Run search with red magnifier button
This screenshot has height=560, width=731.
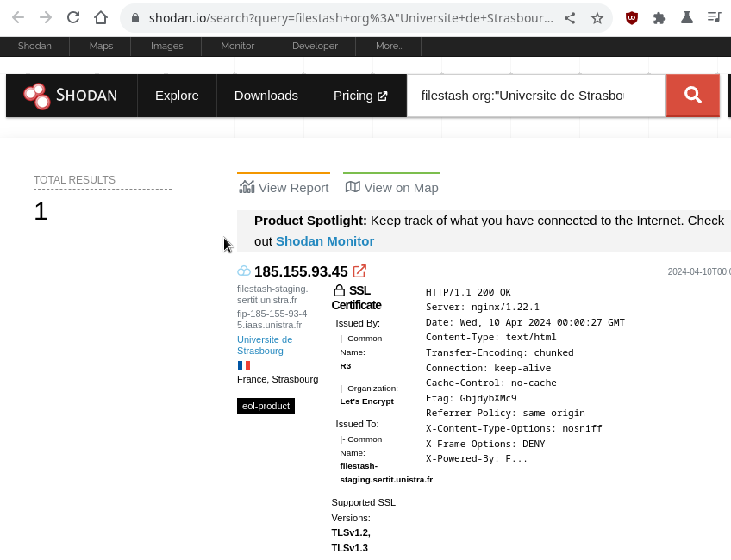pos(693,96)
